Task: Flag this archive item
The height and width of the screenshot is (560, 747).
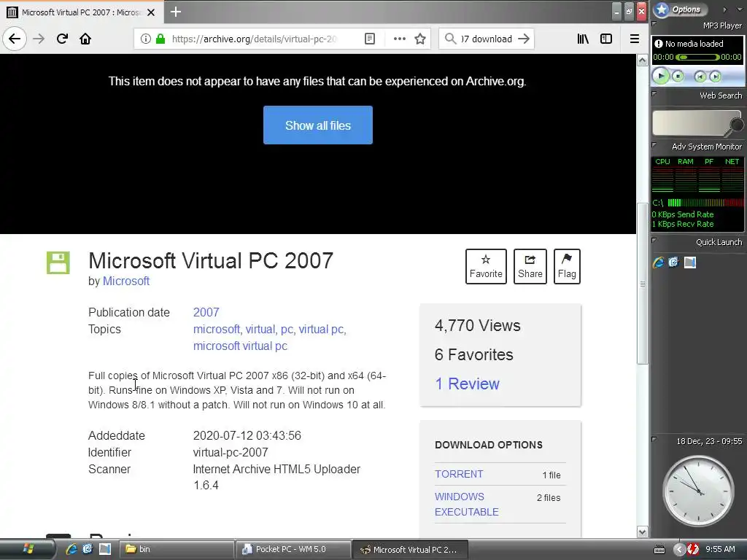Action: click(567, 267)
